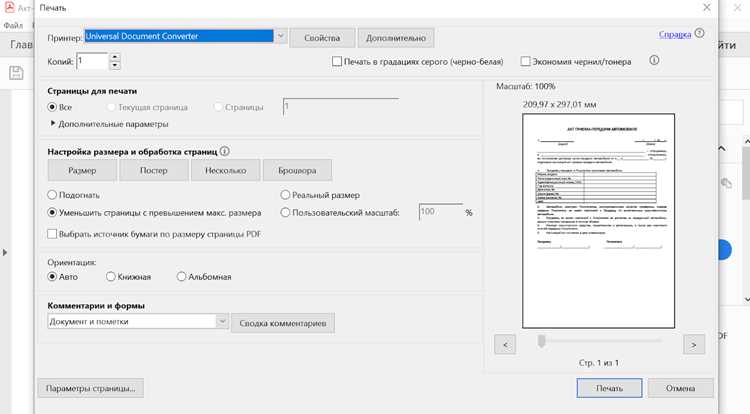
Task: Click info icon beside page sizing heading
Action: (x=224, y=151)
